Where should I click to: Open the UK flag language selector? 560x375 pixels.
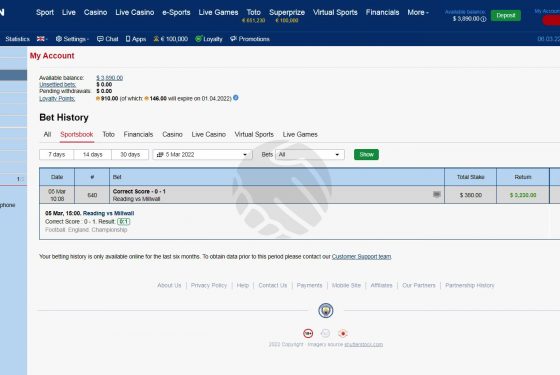pos(42,39)
